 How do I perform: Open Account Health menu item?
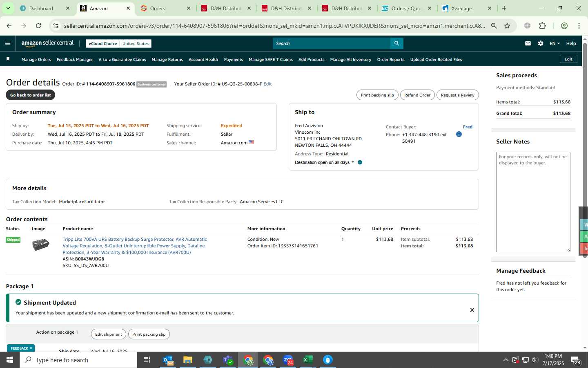(x=203, y=59)
